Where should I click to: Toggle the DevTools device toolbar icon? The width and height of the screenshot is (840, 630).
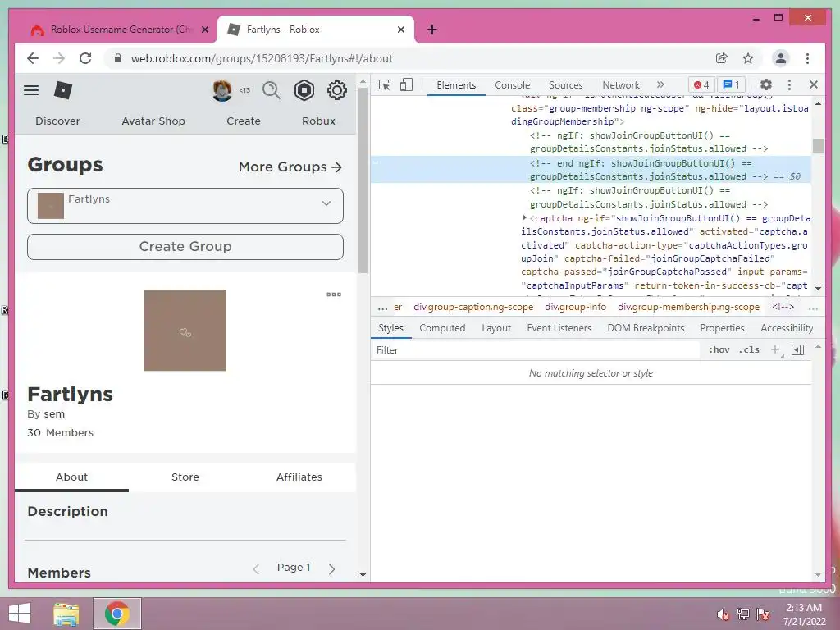tap(406, 85)
